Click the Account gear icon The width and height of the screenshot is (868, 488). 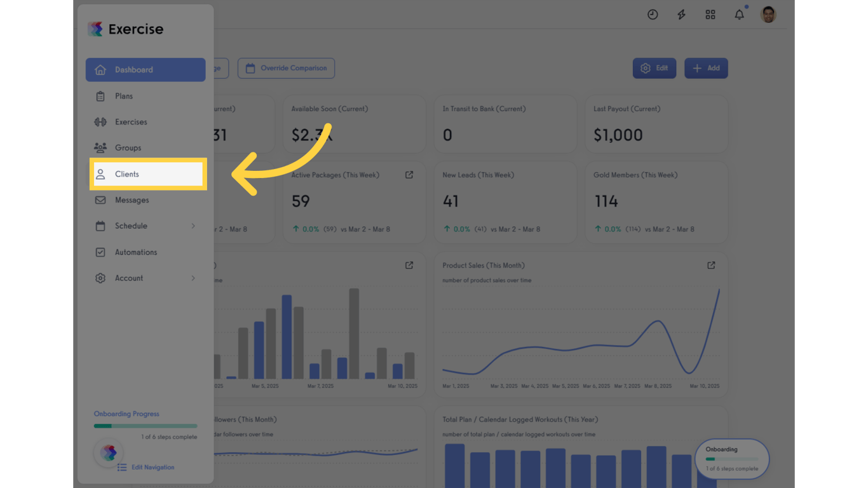click(x=100, y=278)
